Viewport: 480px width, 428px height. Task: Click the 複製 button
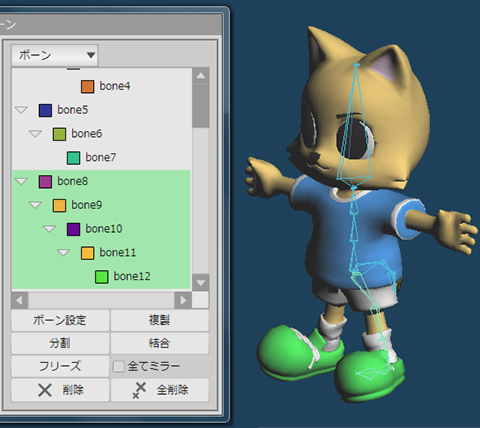pyautogui.click(x=160, y=320)
